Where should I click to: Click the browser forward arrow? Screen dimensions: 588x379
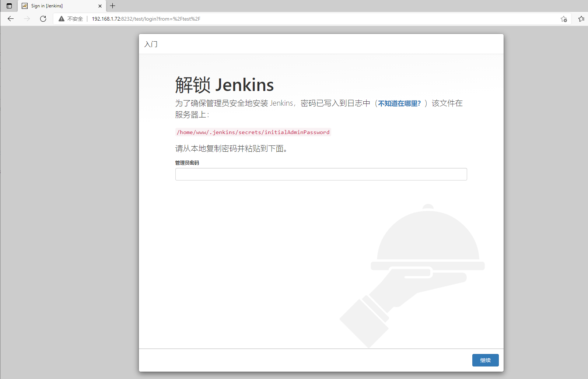(27, 19)
